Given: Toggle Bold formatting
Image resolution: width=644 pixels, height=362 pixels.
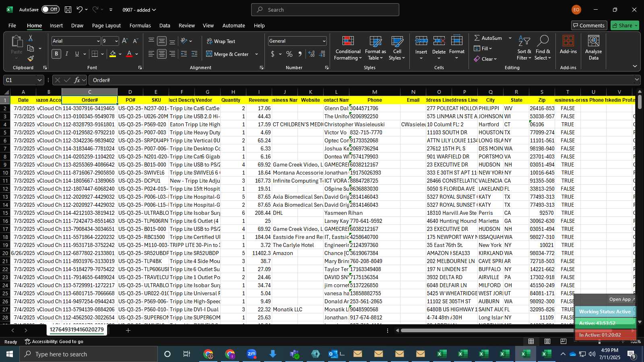Looking at the screenshot, I should (56, 54).
